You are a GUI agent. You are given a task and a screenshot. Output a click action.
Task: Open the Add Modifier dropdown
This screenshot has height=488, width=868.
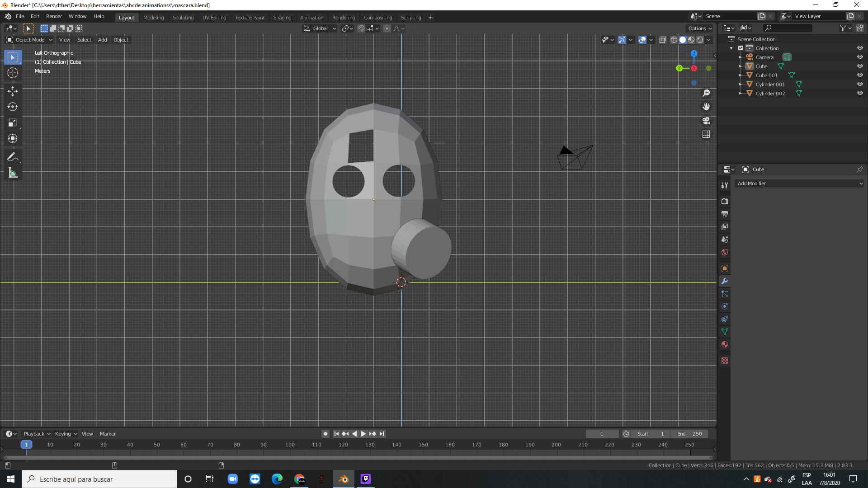coord(799,183)
